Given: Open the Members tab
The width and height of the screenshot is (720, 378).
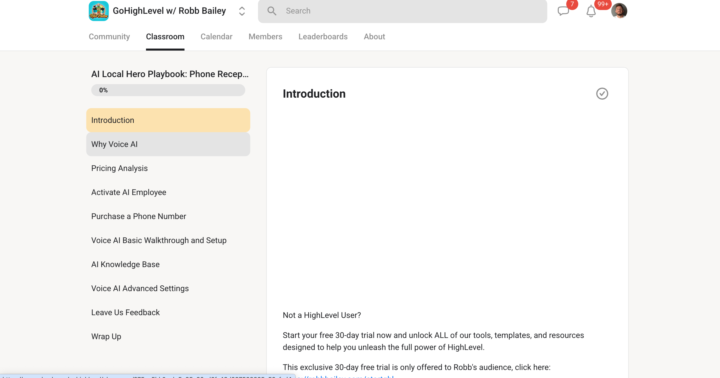Looking at the screenshot, I should tap(265, 37).
